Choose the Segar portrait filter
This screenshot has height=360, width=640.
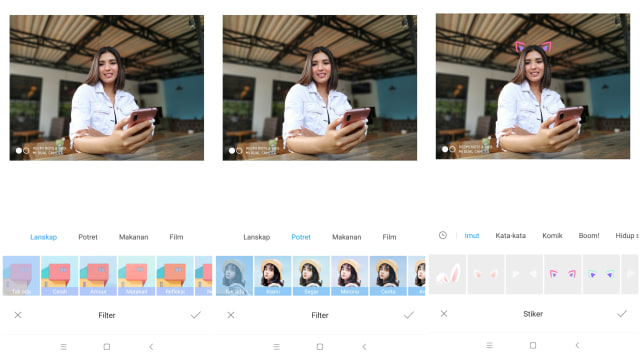[311, 276]
